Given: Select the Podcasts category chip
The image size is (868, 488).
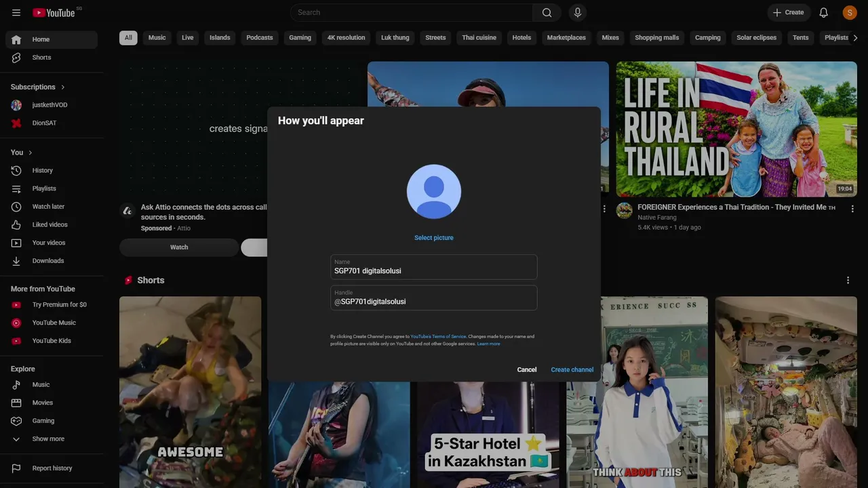Looking at the screenshot, I should coord(260,38).
